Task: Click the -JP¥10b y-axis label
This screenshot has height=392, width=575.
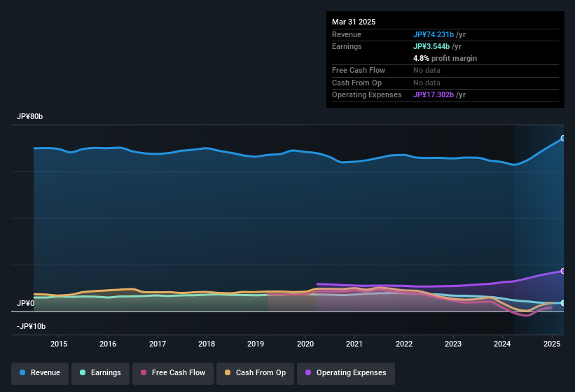Action: tap(32, 326)
